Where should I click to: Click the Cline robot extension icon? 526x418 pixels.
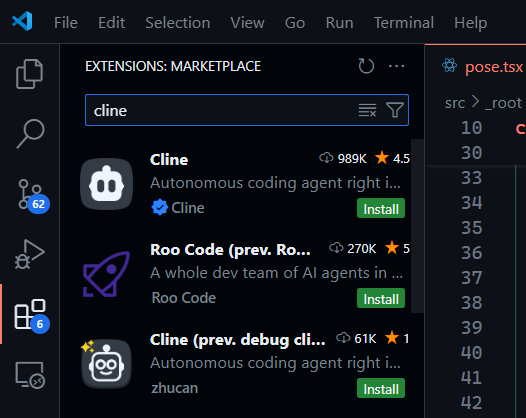(107, 184)
